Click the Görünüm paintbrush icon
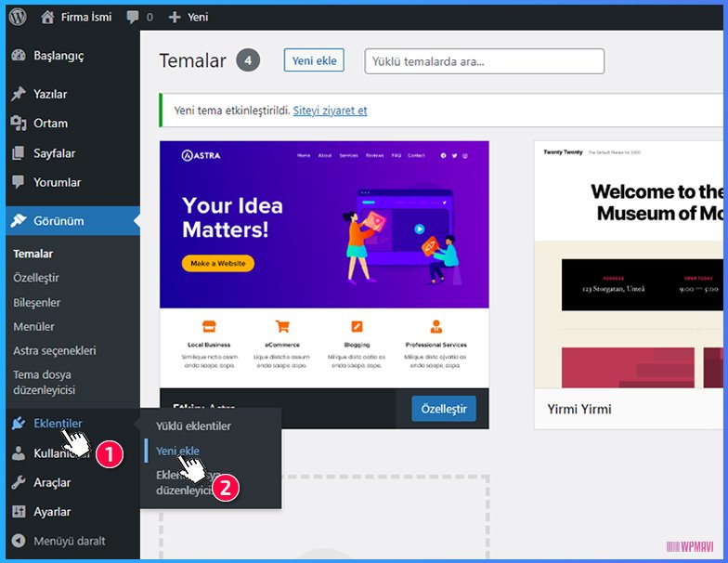The width and height of the screenshot is (728, 563). click(x=19, y=221)
